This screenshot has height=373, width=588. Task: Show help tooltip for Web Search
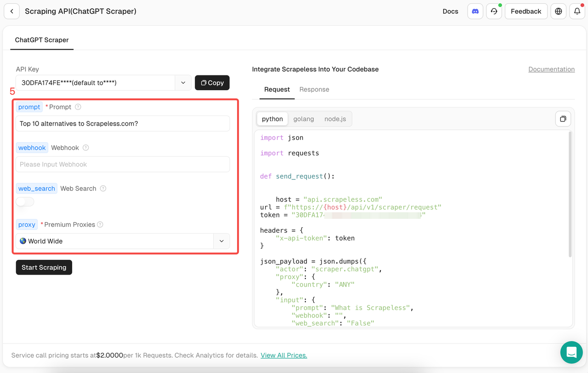click(103, 189)
